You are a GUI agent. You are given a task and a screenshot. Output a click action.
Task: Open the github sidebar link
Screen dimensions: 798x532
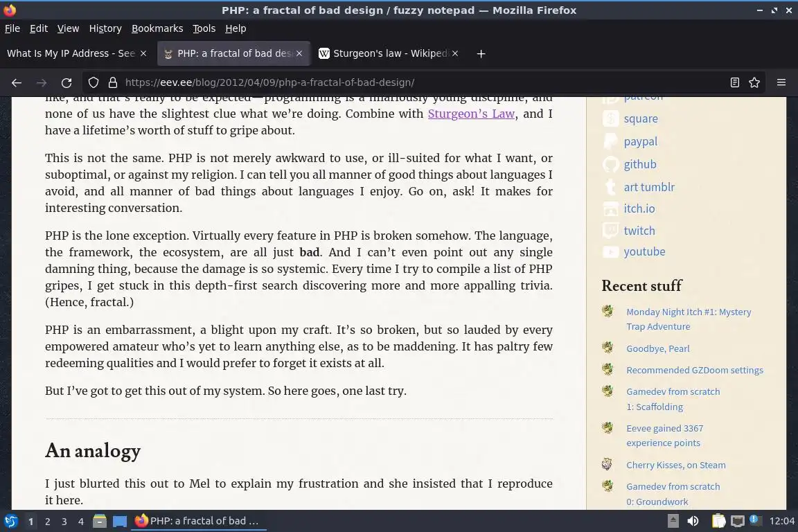tap(640, 164)
